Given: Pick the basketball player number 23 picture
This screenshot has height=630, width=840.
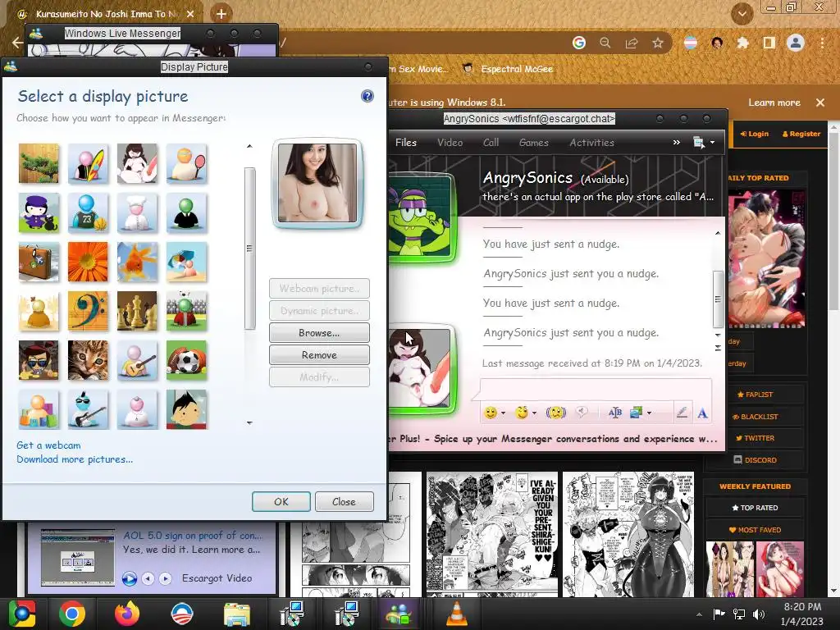Looking at the screenshot, I should 88,212.
